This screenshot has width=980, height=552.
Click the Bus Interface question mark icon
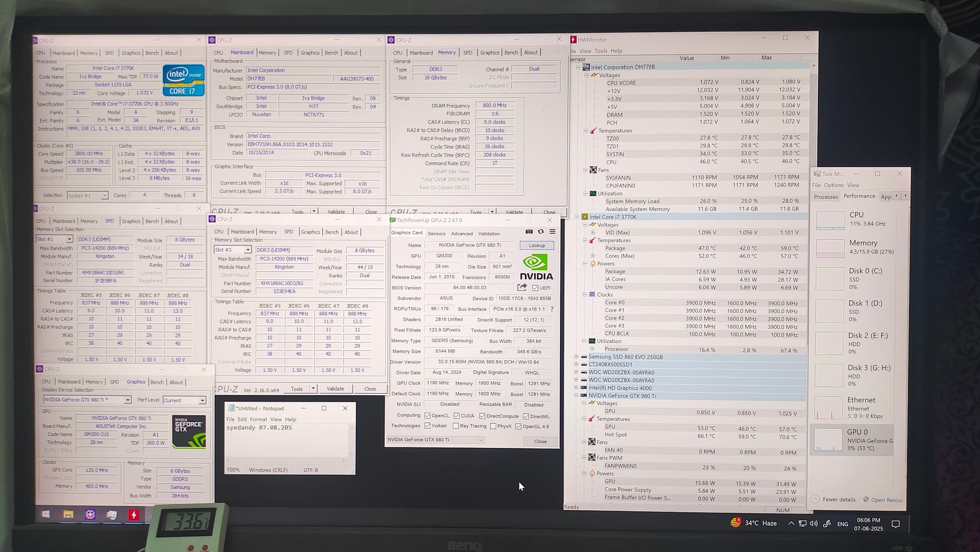(552, 309)
